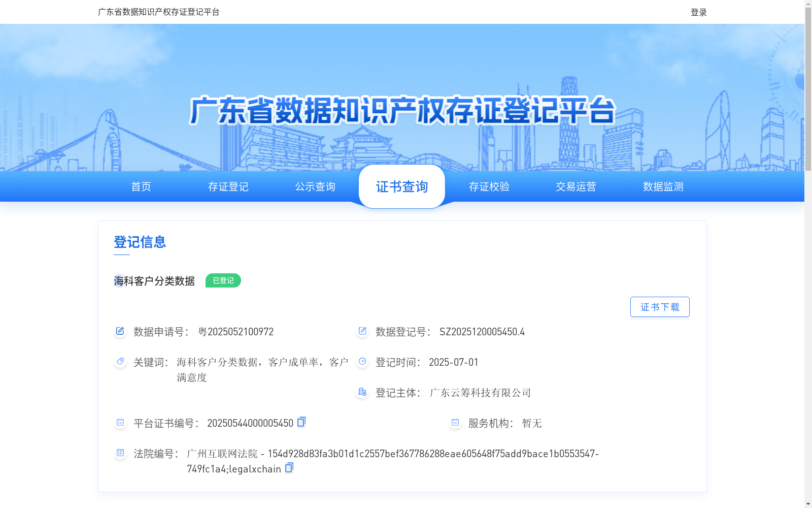Image resolution: width=812 pixels, height=508 pixels.
Task: Open the 首页 nav tab
Action: 141,186
